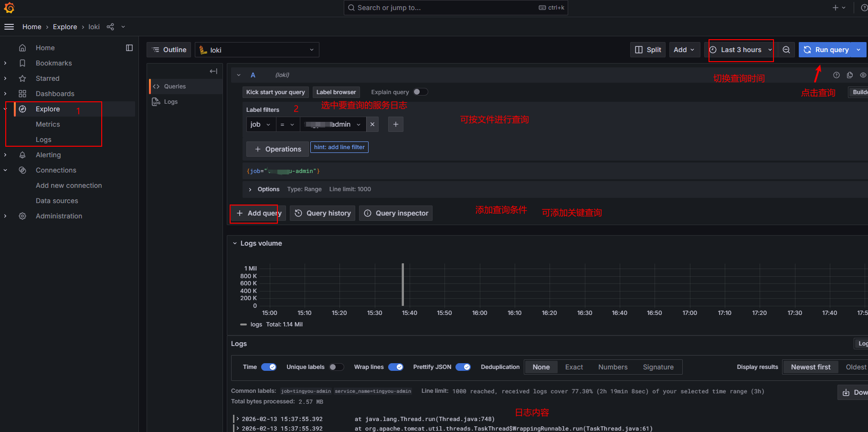
Task: Open the loki data source dropdown
Action: 257,50
